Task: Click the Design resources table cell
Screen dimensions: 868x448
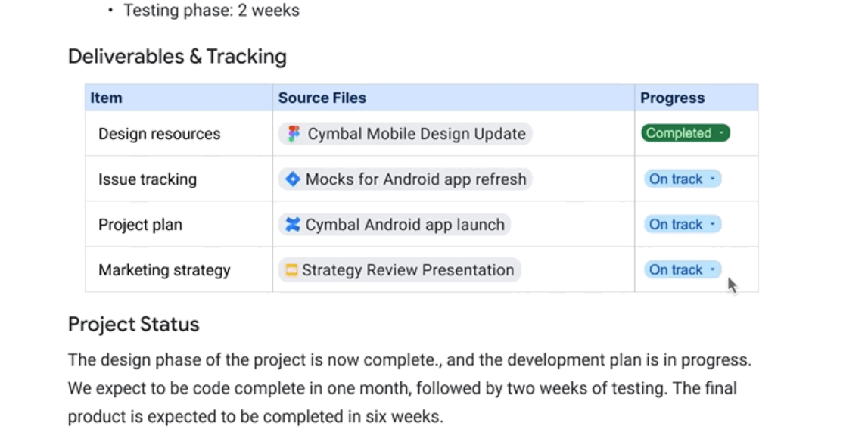Action: click(x=179, y=133)
